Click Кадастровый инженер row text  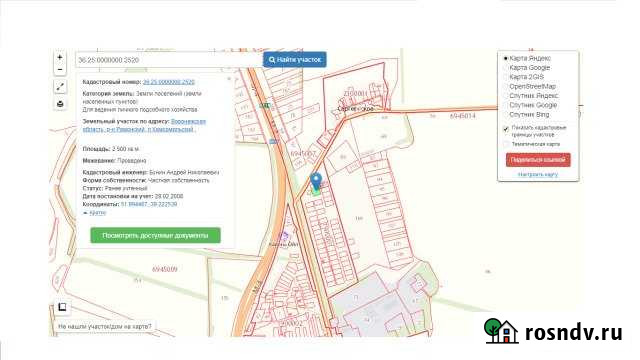[151, 172]
